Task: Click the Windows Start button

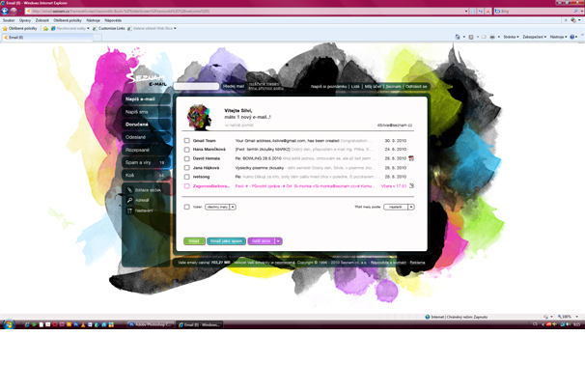Action: coord(8,325)
